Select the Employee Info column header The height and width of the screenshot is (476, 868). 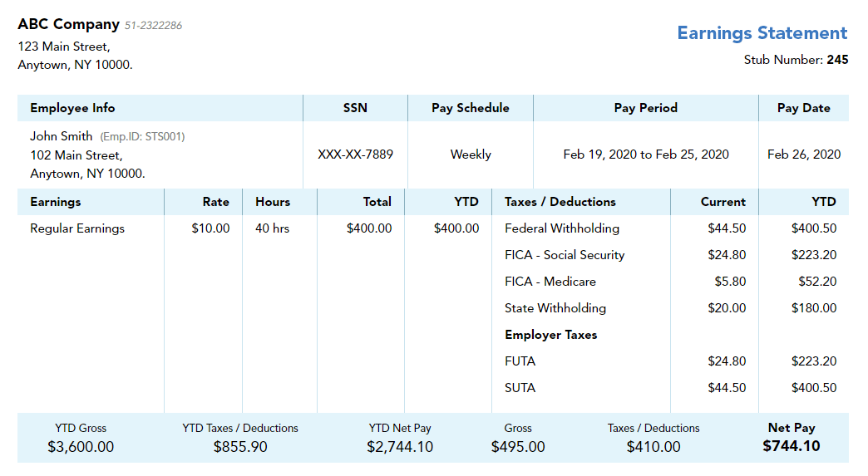(72, 108)
